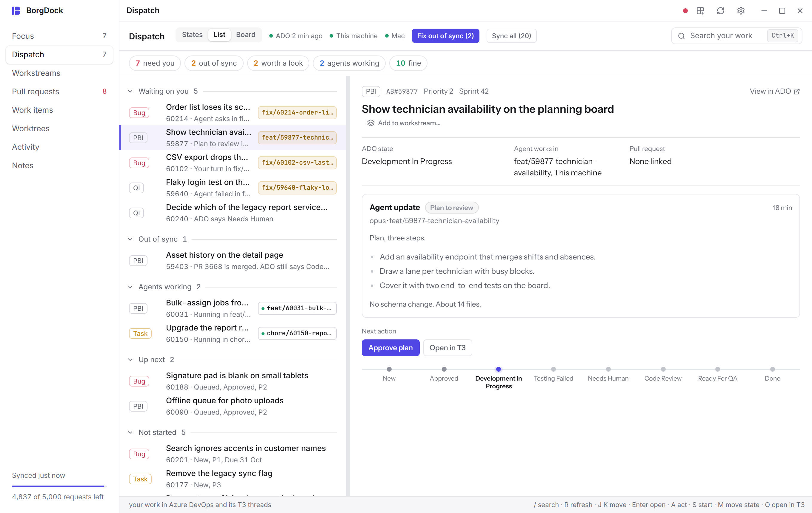Open the add-widget grid icon
This screenshot has height=513, width=812.
700,11
